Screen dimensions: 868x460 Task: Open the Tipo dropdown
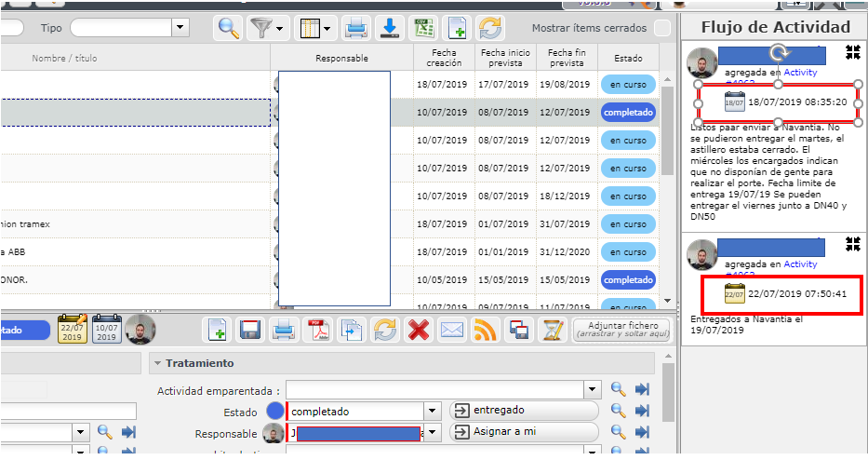[180, 28]
